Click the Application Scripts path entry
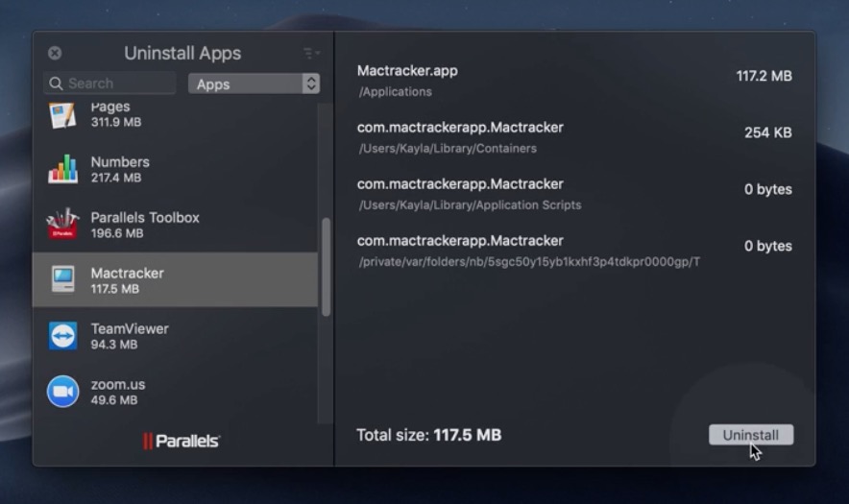 470,205
